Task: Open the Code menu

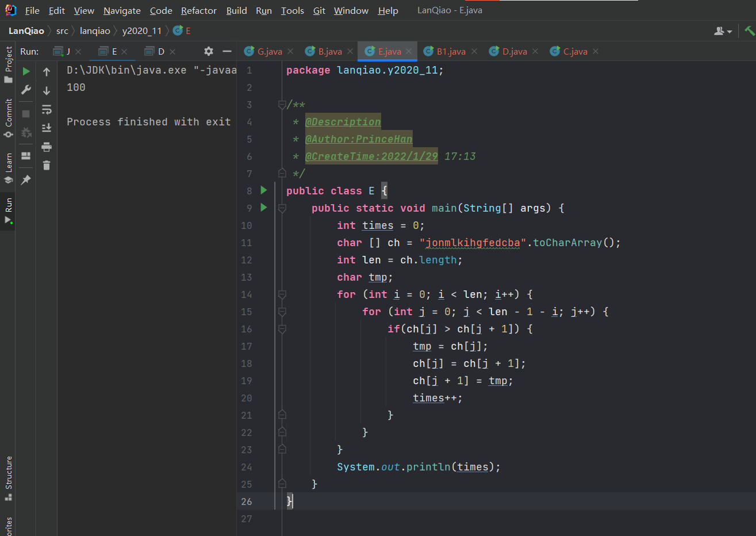Action: [x=161, y=10]
